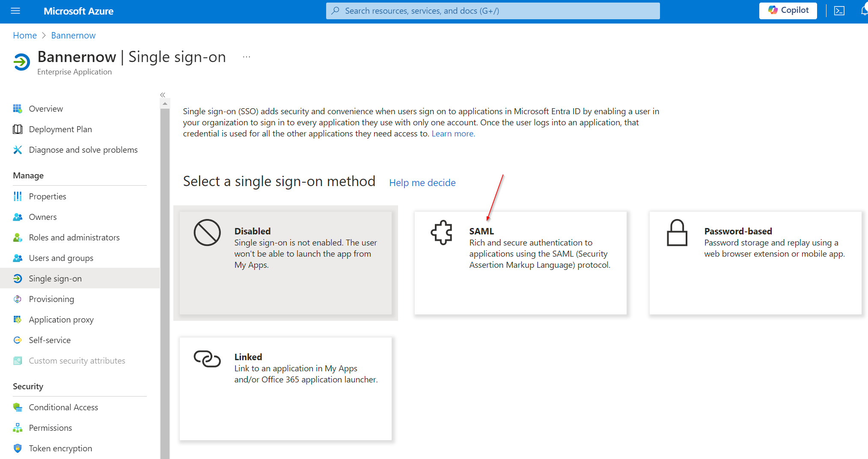The image size is (868, 459).
Task: Click the Help me decide link
Action: [422, 183]
